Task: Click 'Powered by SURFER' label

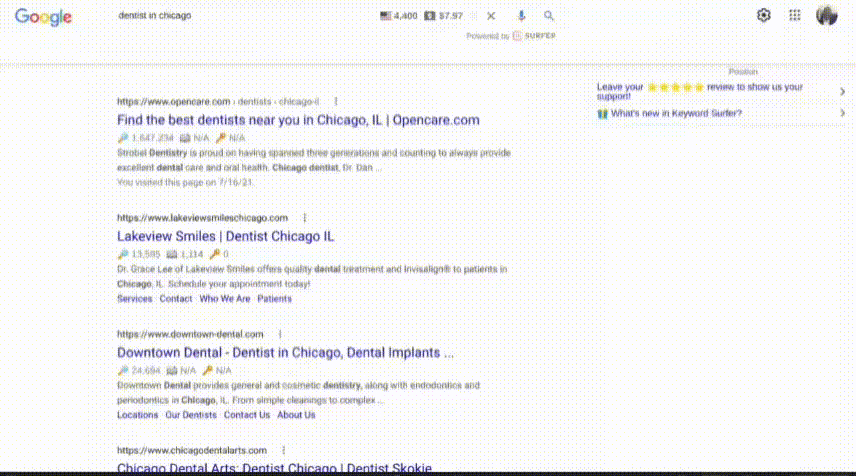Action: [511, 36]
